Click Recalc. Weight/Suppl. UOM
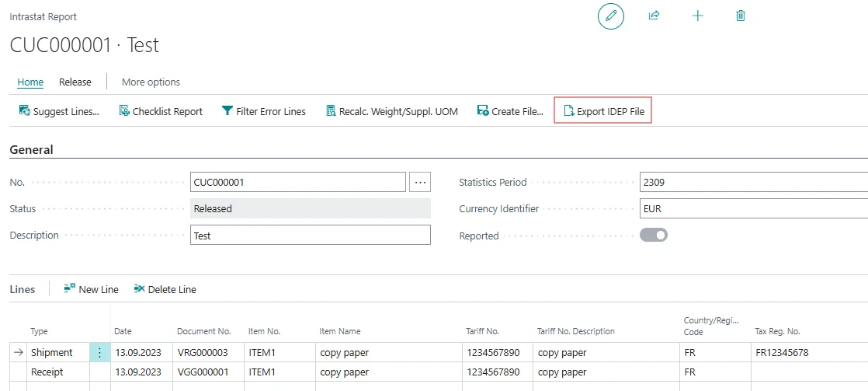Image resolution: width=868 pixels, height=391 pixels. [392, 111]
